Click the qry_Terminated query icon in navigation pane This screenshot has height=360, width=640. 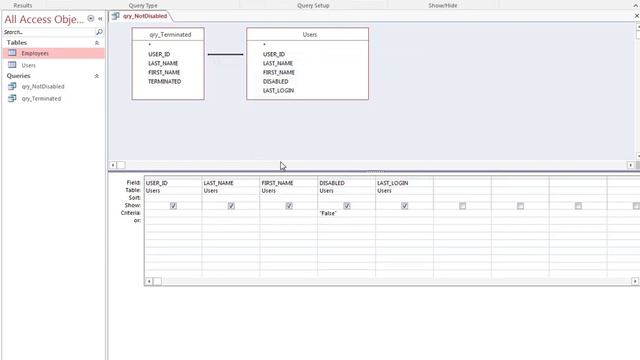[x=12, y=98]
